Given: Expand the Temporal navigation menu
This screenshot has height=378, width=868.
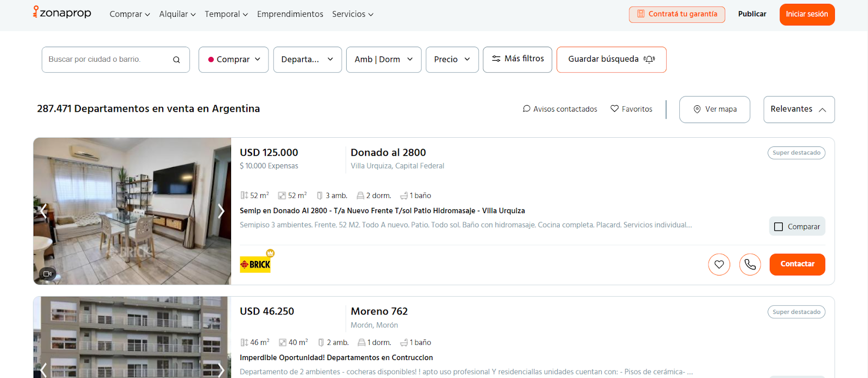Looking at the screenshot, I should click(x=226, y=14).
